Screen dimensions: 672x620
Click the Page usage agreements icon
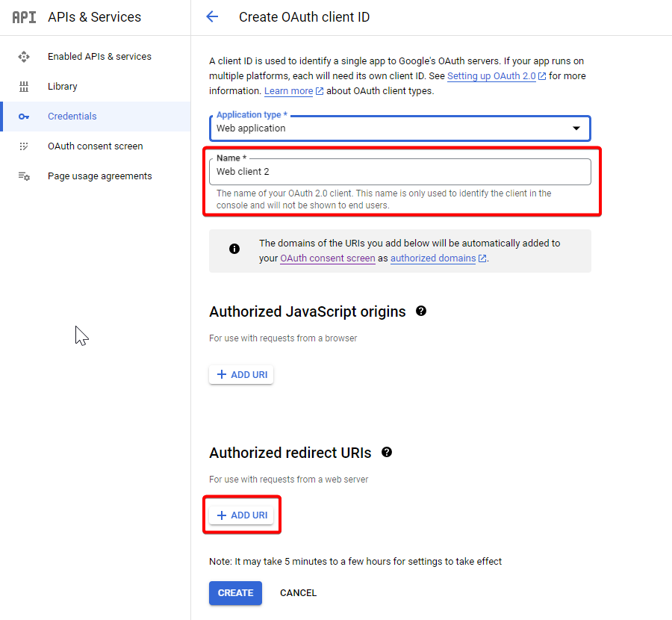pos(24,176)
